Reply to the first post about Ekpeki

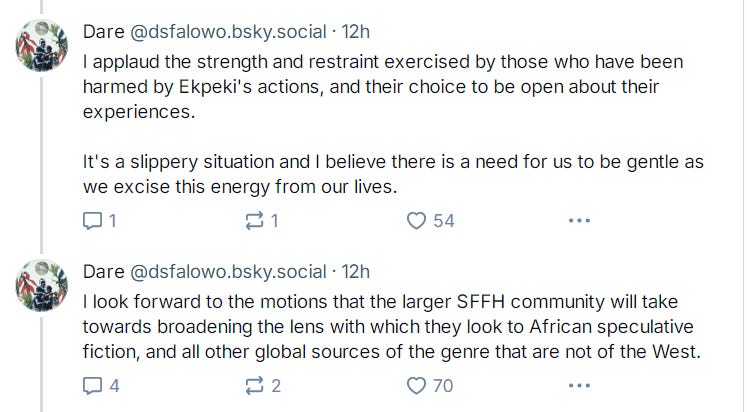(91, 221)
